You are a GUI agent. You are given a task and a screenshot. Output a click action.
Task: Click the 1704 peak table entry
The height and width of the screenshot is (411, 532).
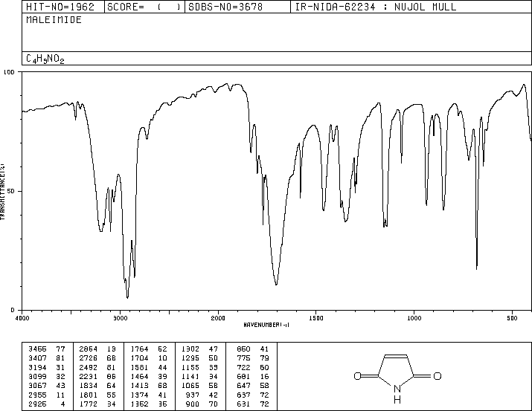pyautogui.click(x=149, y=358)
